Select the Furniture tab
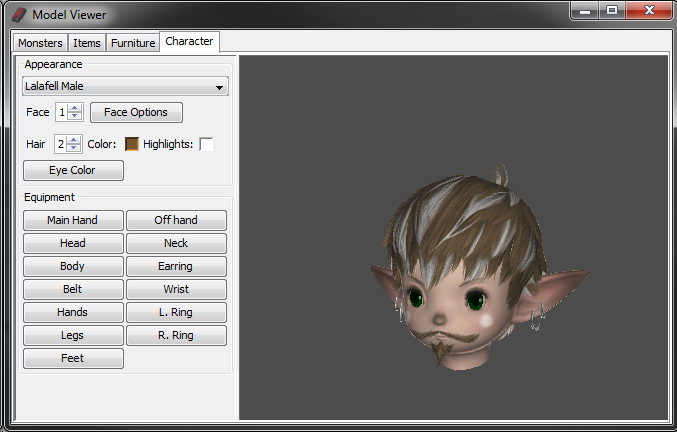Image resolution: width=677 pixels, height=432 pixels. pos(133,43)
